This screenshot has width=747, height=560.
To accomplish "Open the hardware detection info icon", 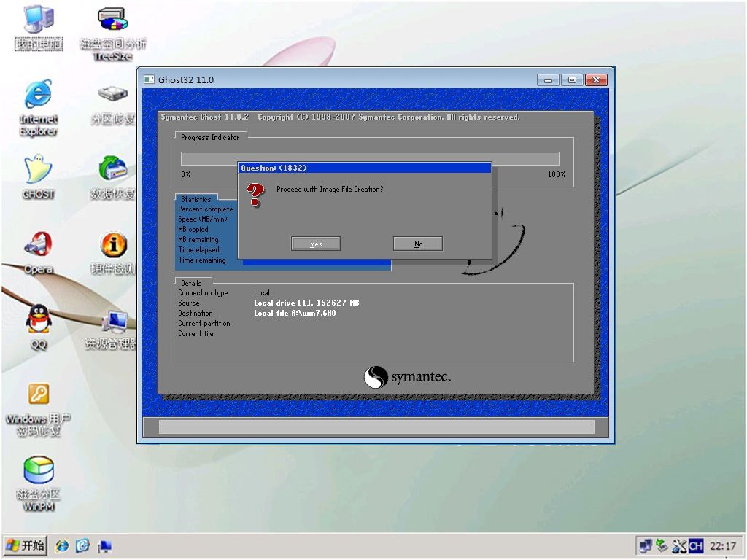I will coord(113,252).
